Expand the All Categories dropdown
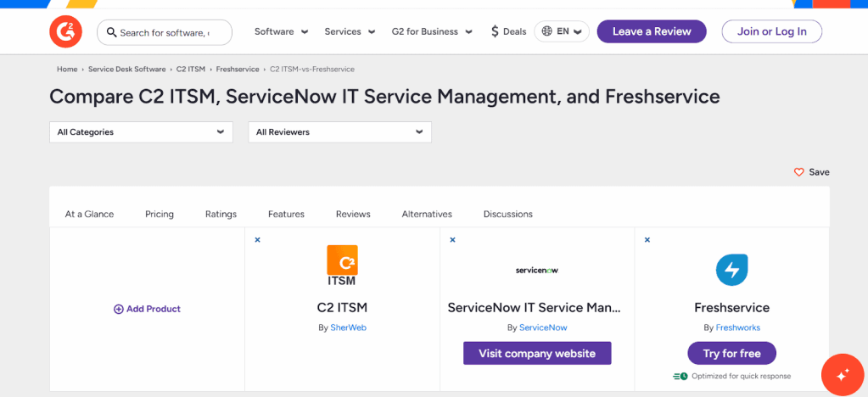Image resolution: width=868 pixels, height=397 pixels. tap(140, 132)
